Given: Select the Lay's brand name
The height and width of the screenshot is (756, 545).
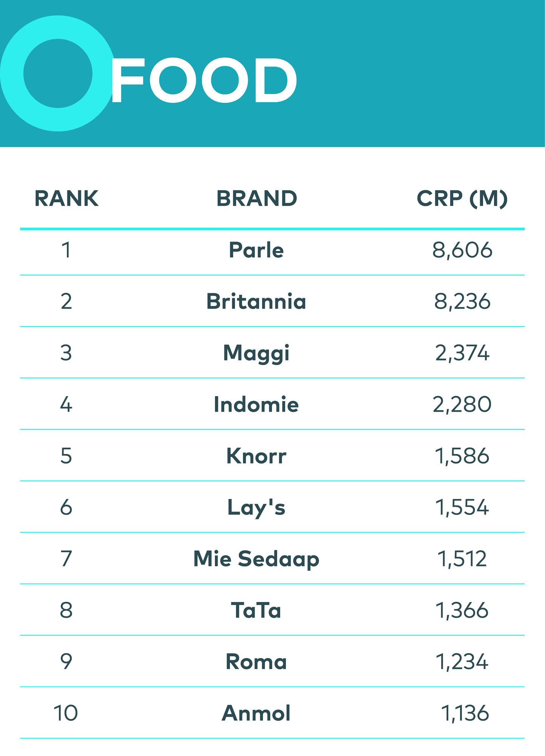Looking at the screenshot, I should (x=256, y=507).
